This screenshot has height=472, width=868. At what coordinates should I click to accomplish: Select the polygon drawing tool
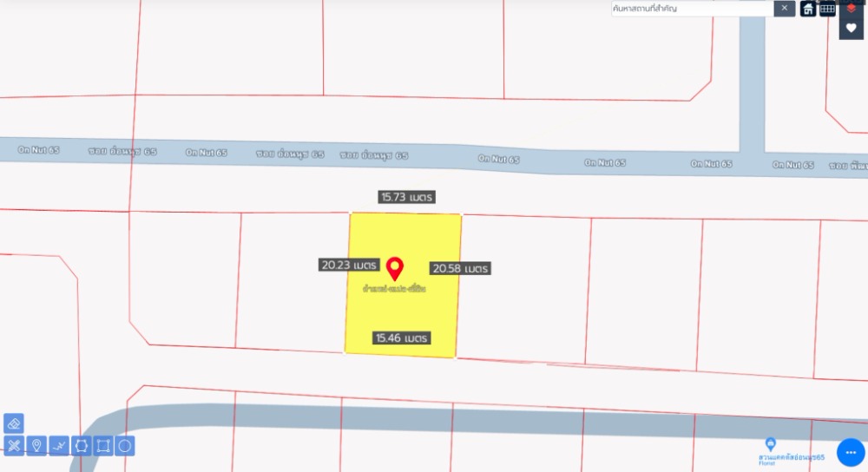82,446
